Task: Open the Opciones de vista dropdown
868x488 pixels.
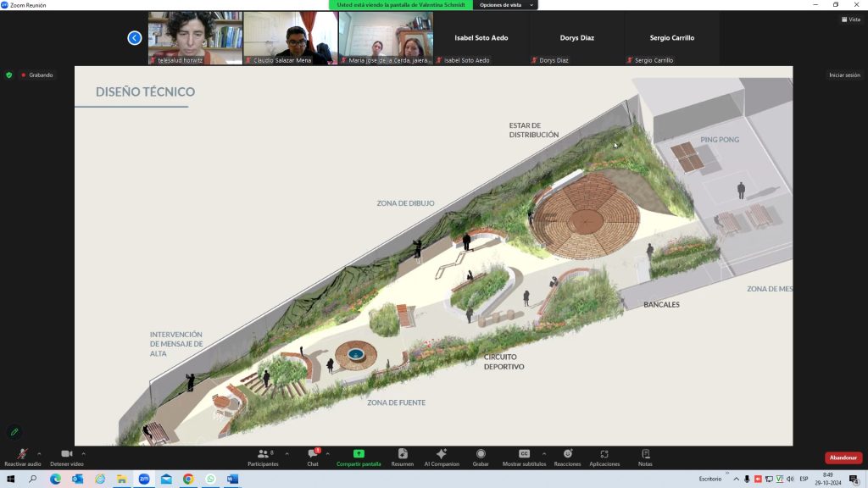Action: point(504,5)
